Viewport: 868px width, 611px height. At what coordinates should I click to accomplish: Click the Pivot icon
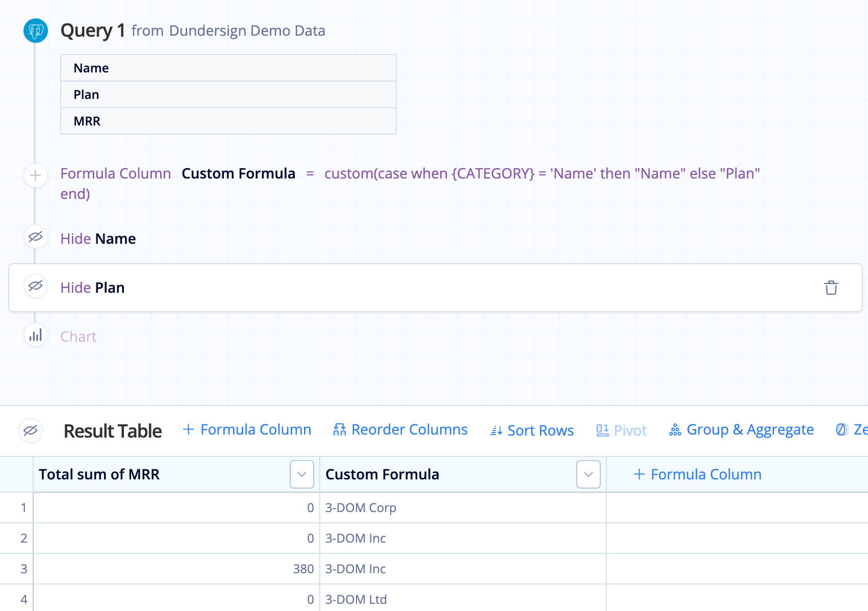click(602, 430)
